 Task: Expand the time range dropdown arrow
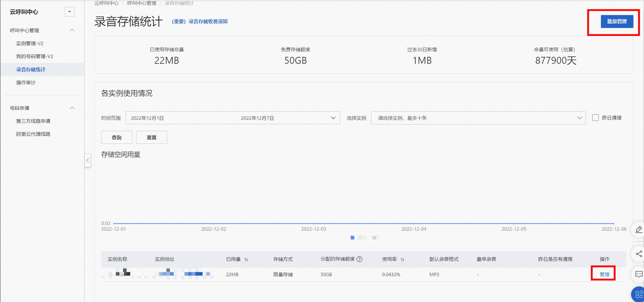pyautogui.click(x=333, y=118)
